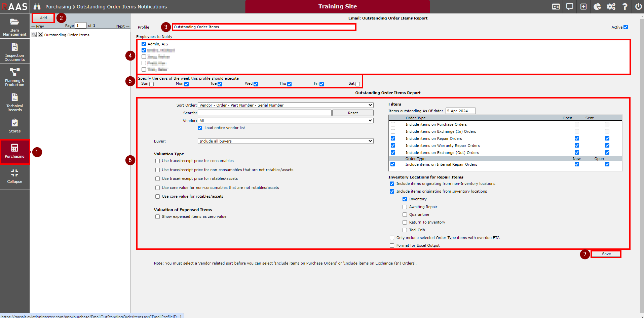Open the Sort Order dropdown

tap(286, 105)
